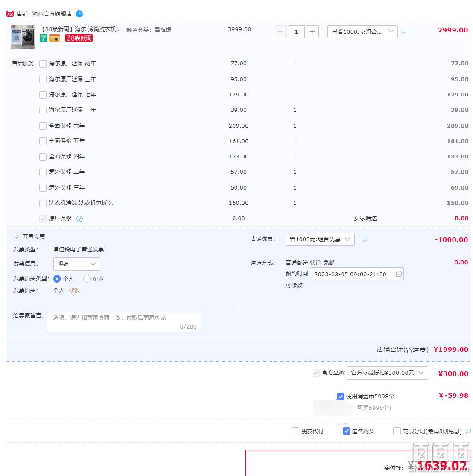Toggle the 使用淘金币5998个 checkbox

(340, 397)
